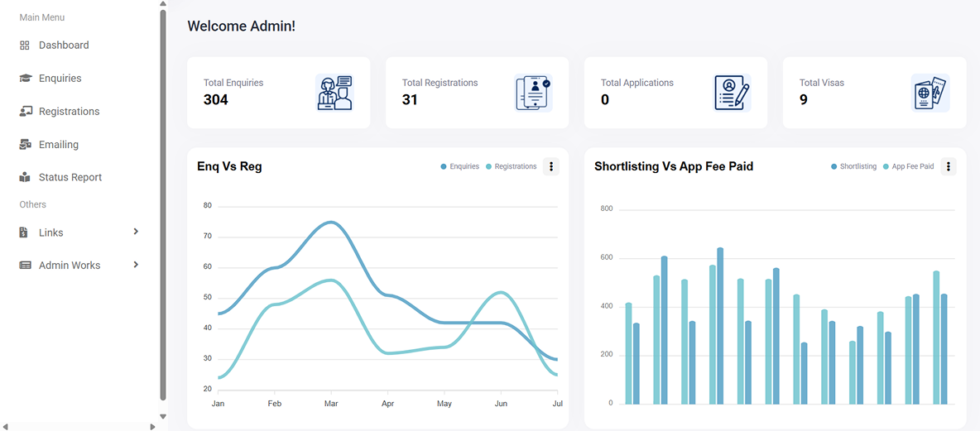The height and width of the screenshot is (431, 980).
Task: Expand the Links submenu chevron
Action: click(x=136, y=232)
